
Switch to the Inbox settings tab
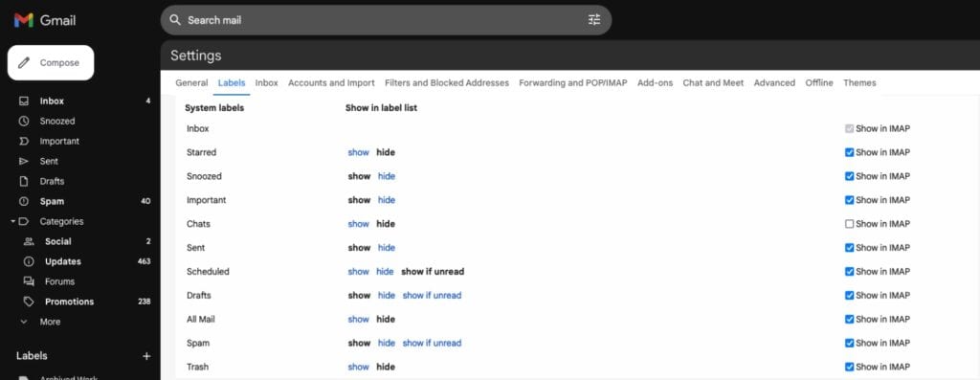(266, 82)
